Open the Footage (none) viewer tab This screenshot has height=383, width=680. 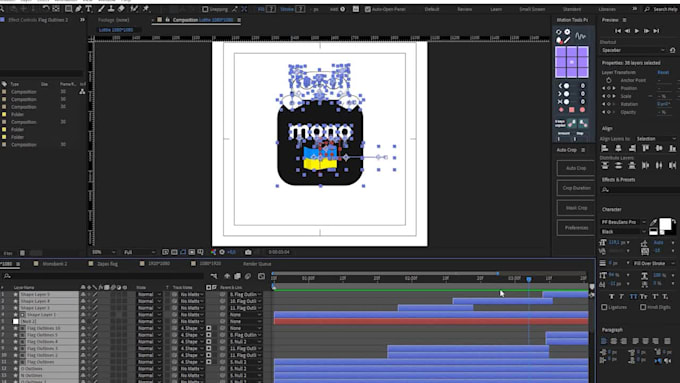pyautogui.click(x=114, y=20)
